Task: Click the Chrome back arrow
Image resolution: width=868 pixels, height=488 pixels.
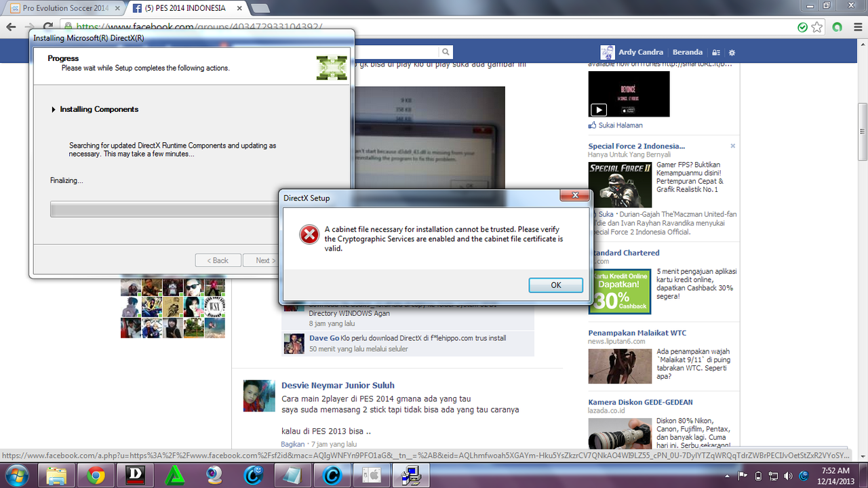Action: point(11,28)
